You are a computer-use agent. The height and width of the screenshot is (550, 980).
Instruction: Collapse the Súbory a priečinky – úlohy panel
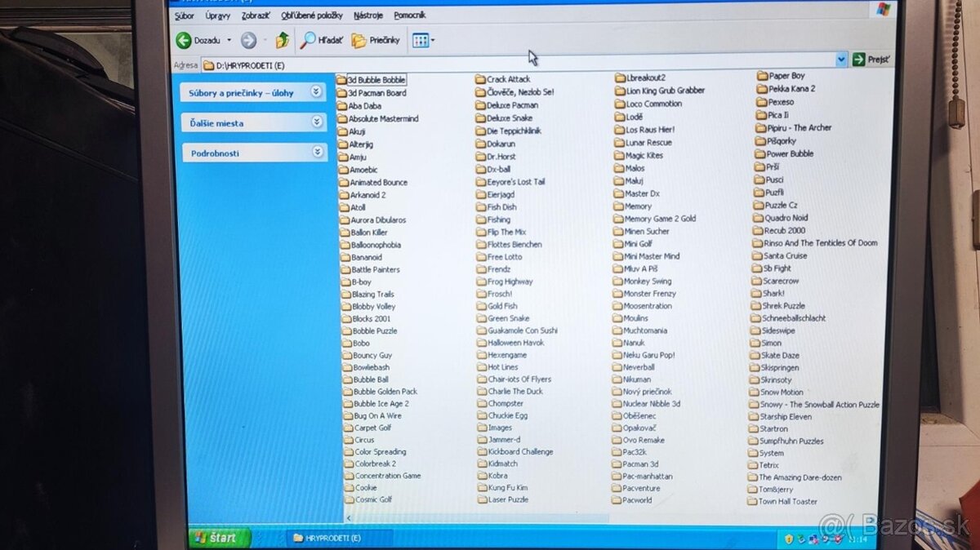tap(316, 92)
